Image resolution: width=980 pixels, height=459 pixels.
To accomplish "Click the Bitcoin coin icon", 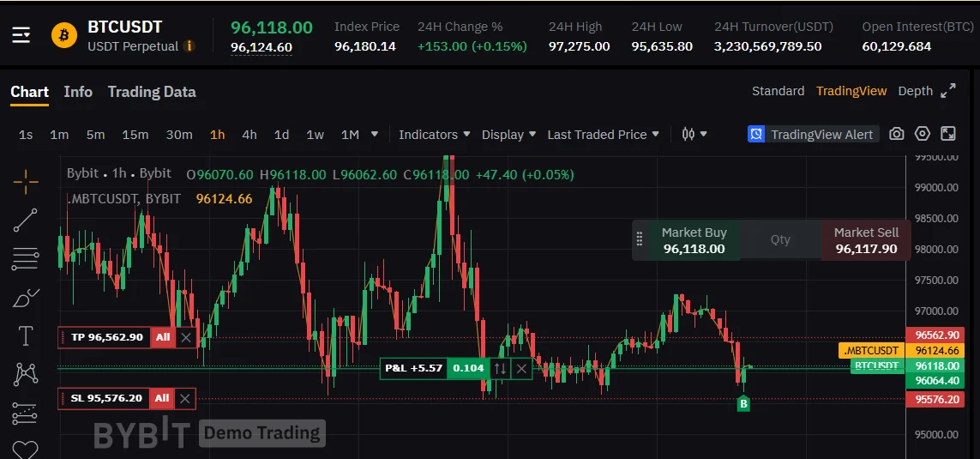I will point(63,36).
